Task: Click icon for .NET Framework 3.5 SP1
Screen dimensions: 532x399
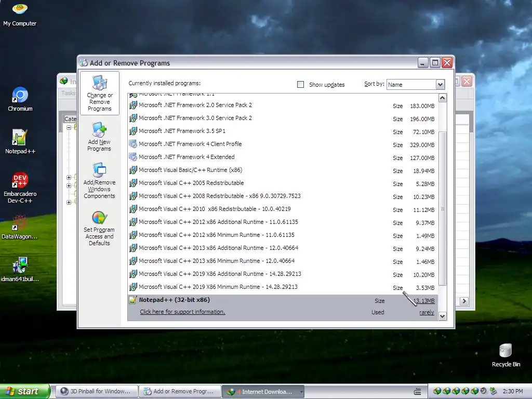Action: 133,131
